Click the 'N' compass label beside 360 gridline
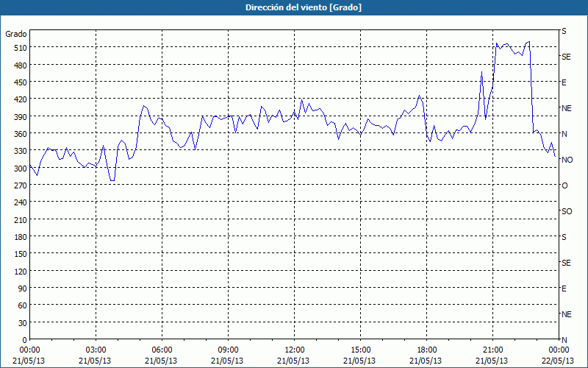The image size is (588, 368). coord(564,134)
